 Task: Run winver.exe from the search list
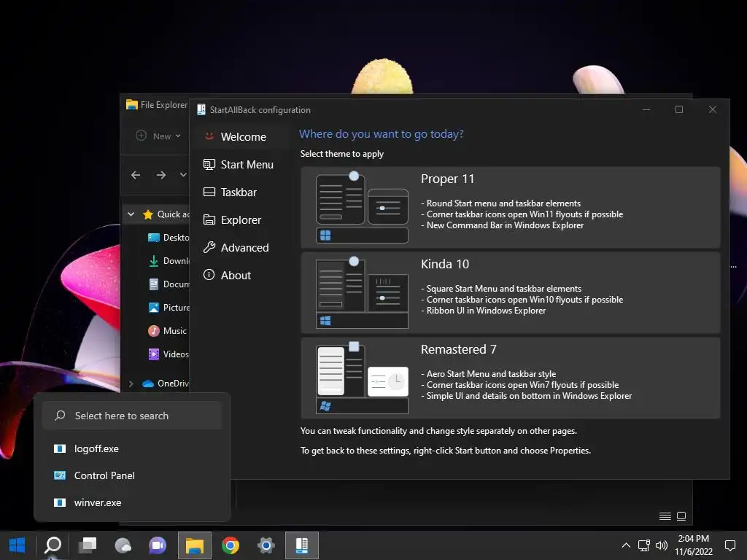pyautogui.click(x=133, y=502)
